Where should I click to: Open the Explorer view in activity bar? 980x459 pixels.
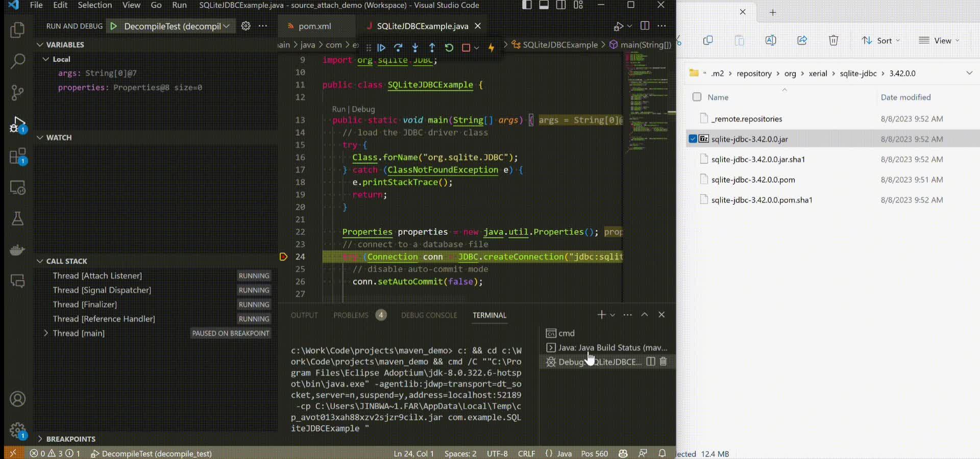[x=17, y=30]
